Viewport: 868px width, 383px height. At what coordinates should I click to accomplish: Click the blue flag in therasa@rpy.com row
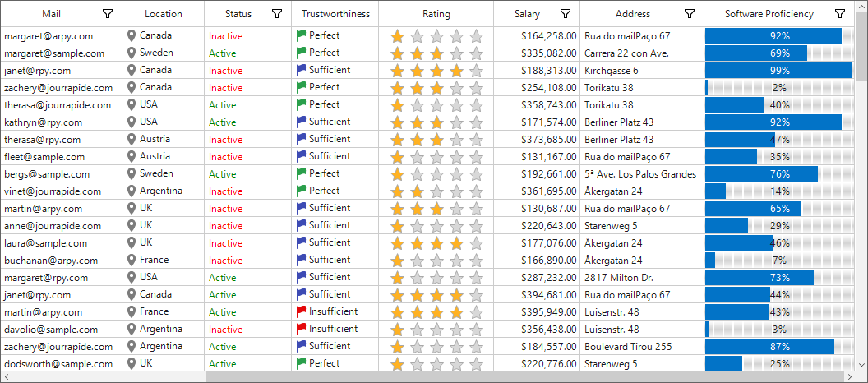(x=301, y=139)
